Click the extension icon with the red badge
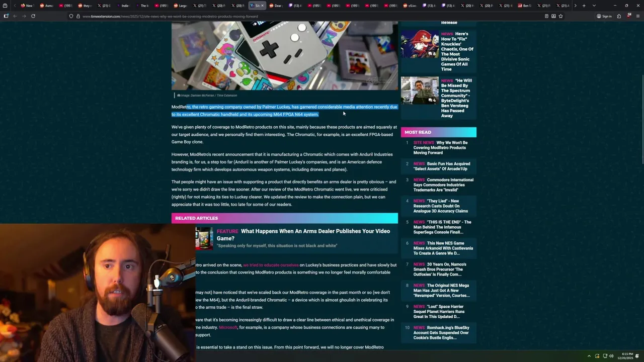Screen dimensions: 644x362 click(x=629, y=16)
